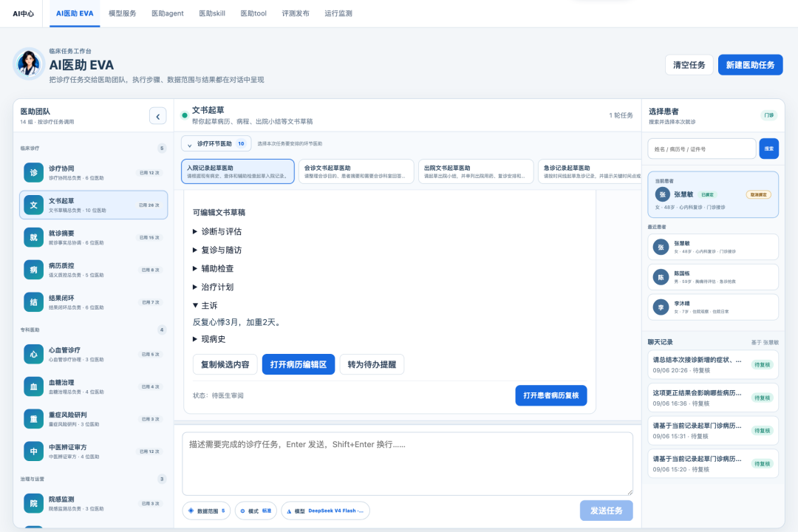Click the 复制候选内容 button
Image resolution: width=798 pixels, height=532 pixels.
coord(225,364)
